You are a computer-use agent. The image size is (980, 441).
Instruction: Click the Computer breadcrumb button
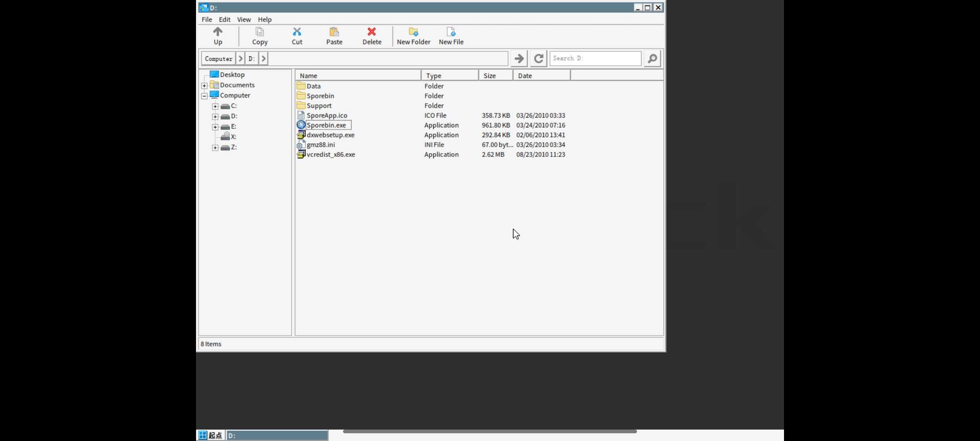[218, 59]
